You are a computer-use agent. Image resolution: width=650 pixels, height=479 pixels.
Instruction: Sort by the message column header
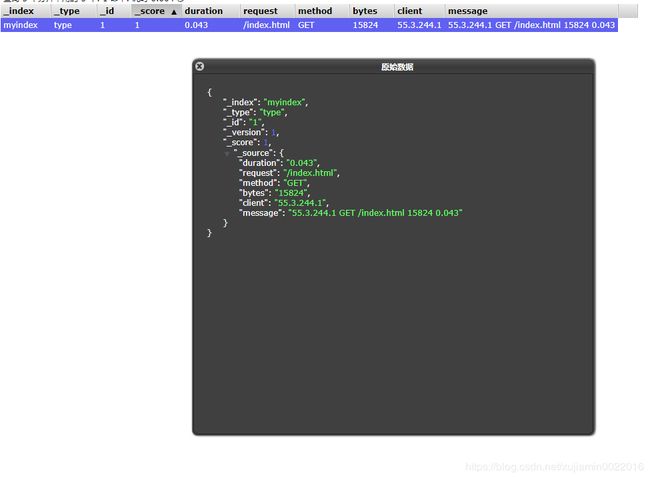point(531,11)
